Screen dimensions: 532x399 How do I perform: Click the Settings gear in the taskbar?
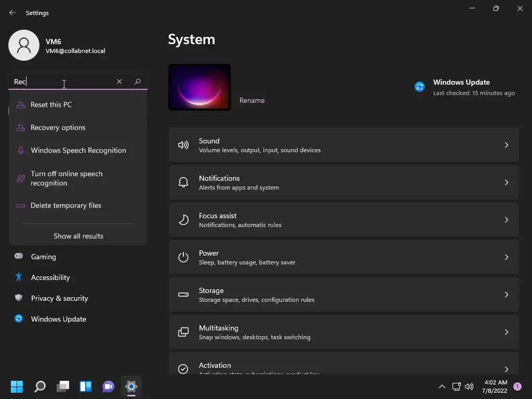point(131,387)
